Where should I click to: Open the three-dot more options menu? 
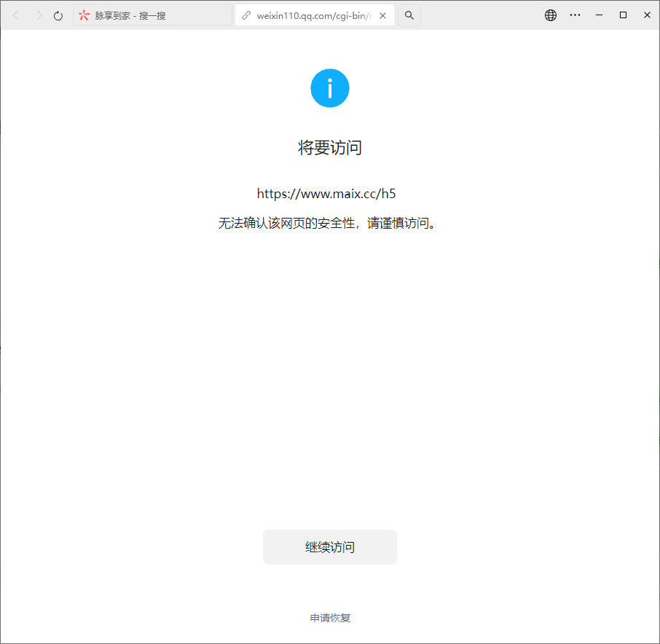tap(575, 15)
